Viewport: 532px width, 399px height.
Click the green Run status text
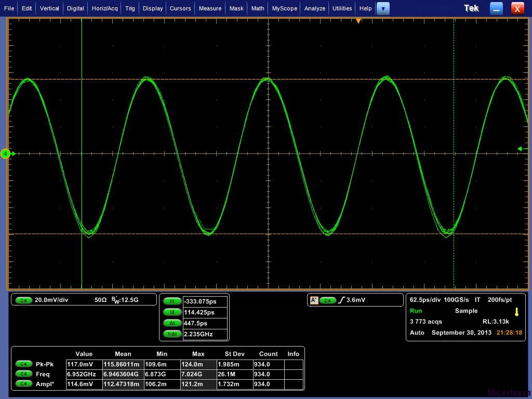click(x=416, y=311)
